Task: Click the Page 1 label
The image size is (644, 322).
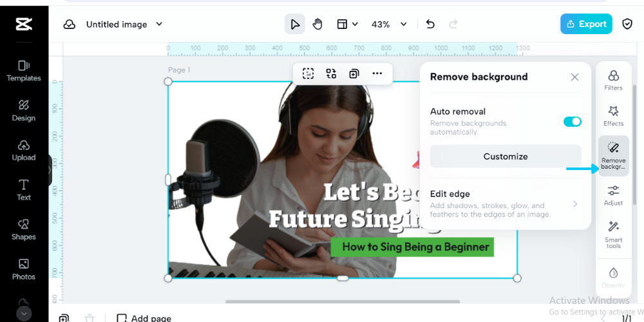Action: click(179, 70)
